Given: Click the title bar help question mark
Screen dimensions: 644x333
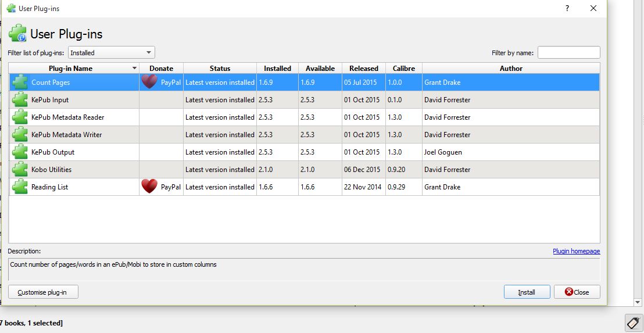Looking at the screenshot, I should 567,8.
